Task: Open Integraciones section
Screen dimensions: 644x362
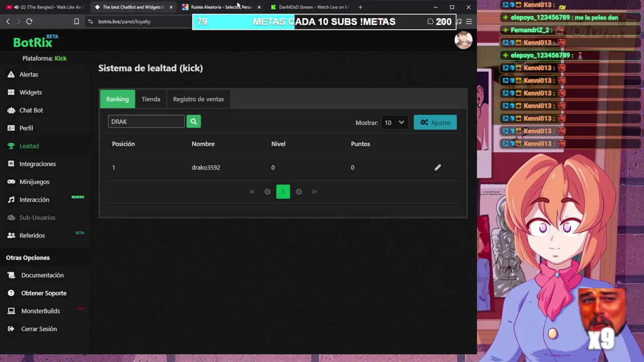Action: pyautogui.click(x=37, y=164)
